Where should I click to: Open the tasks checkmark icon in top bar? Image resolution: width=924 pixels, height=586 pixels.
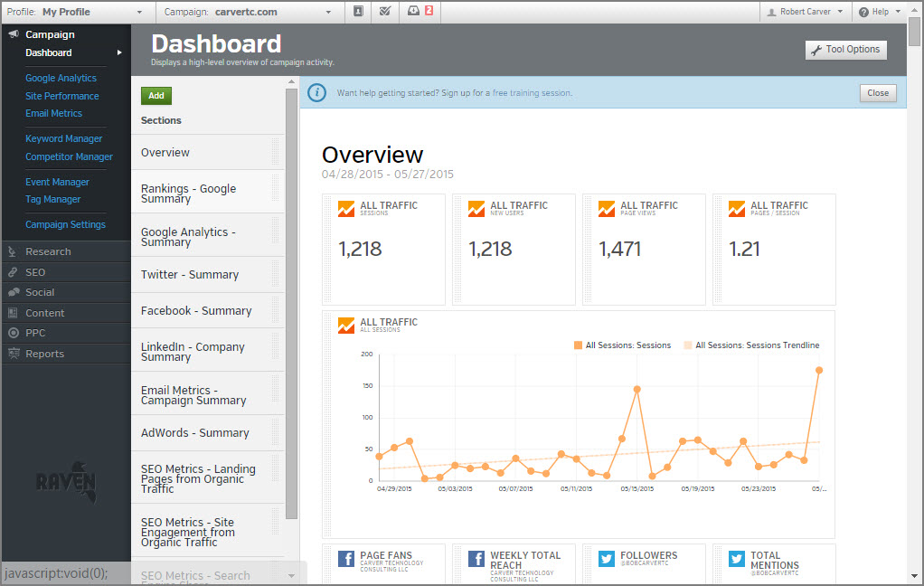pos(385,11)
